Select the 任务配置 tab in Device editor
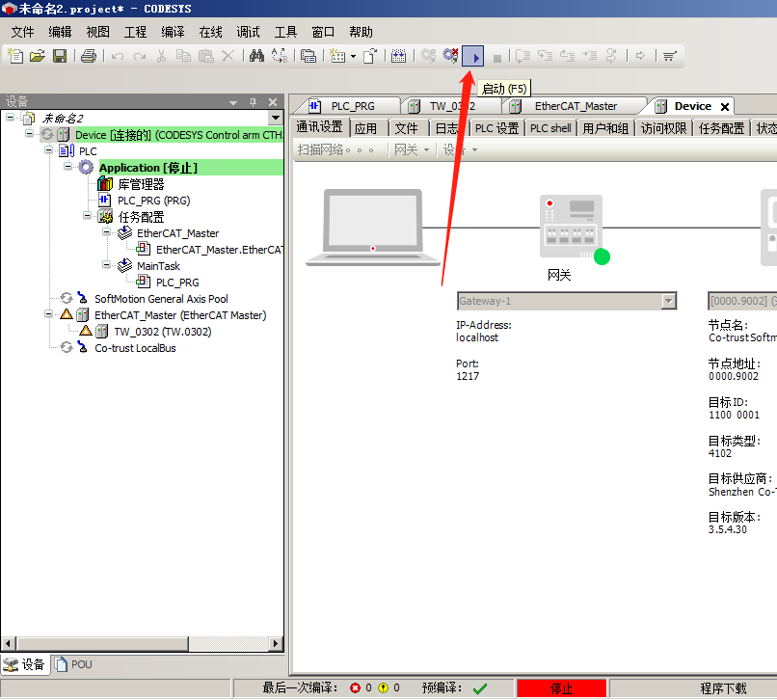 pos(721,128)
